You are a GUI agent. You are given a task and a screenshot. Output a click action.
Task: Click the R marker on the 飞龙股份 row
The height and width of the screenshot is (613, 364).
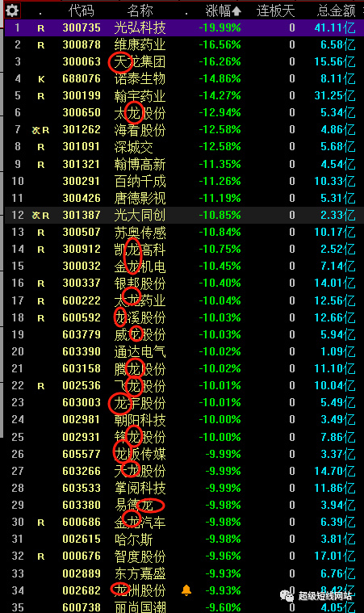[x=41, y=387]
